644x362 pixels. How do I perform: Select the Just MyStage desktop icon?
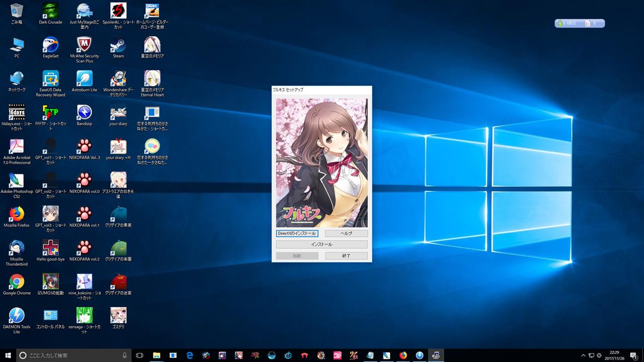point(85,16)
